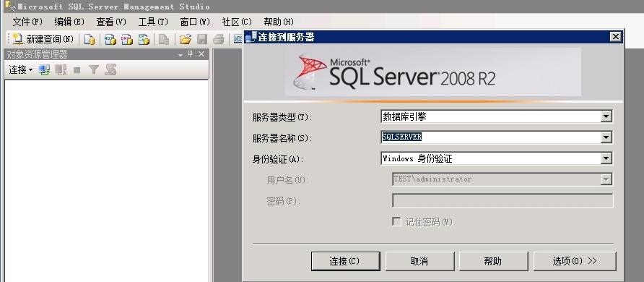Click the 连接(C) connect button

345,261
